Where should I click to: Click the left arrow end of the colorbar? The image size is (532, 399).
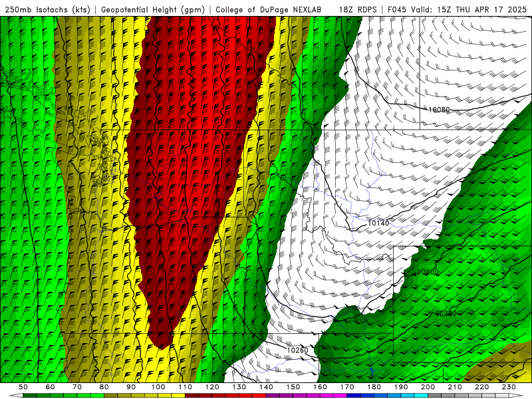pos(16,396)
